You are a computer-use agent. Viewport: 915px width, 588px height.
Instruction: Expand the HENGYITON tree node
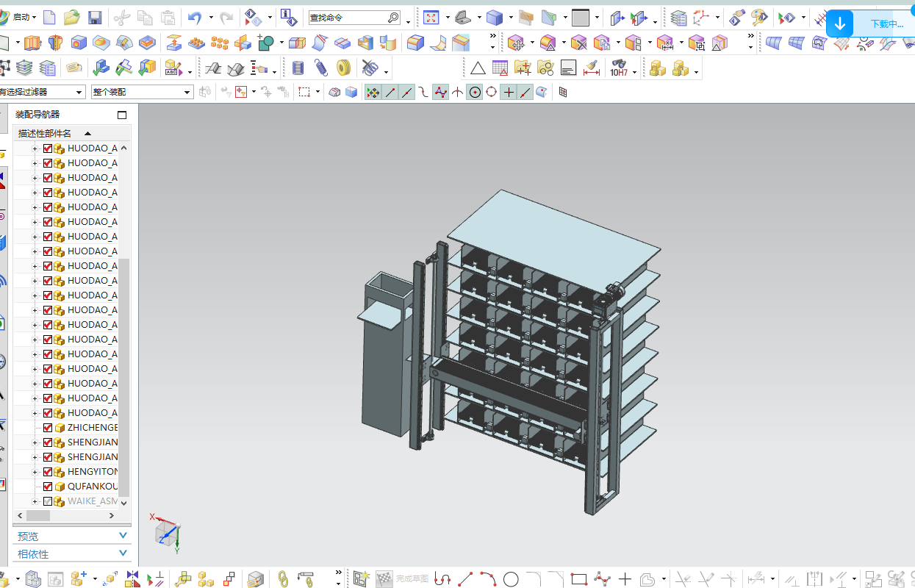[x=35, y=472]
